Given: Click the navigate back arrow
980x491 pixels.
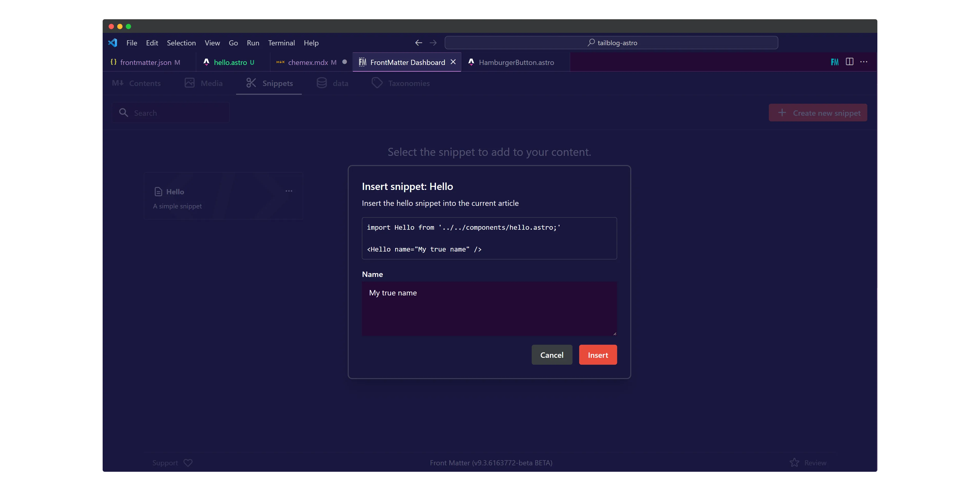Looking at the screenshot, I should tap(419, 43).
